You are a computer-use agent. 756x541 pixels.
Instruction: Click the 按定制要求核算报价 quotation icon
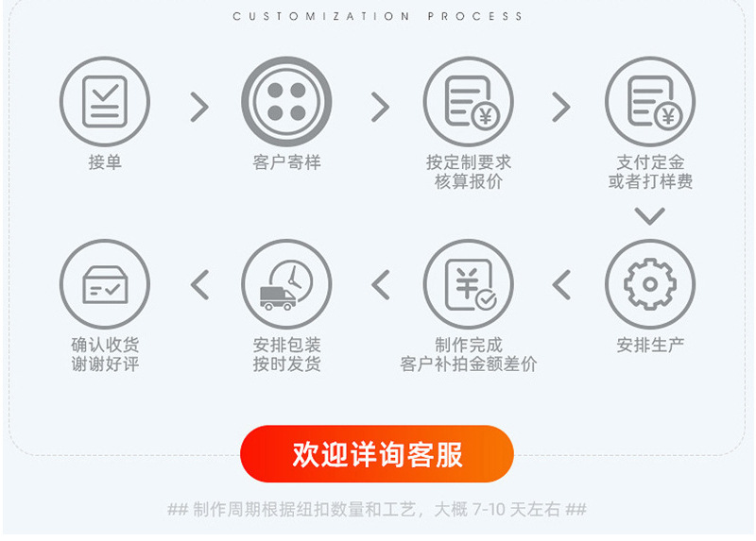pyautogui.click(x=468, y=102)
